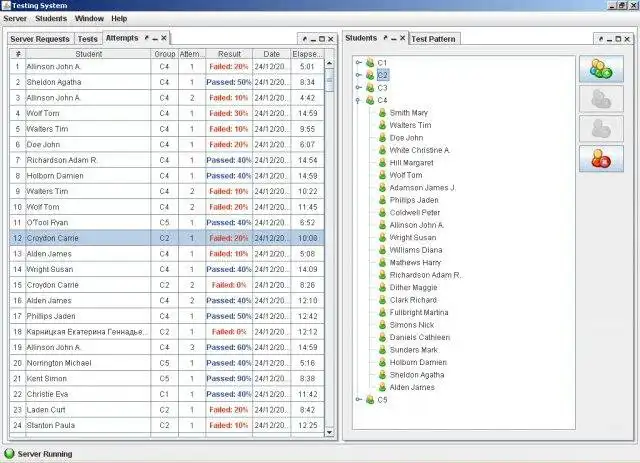The image size is (640, 463).
Task: Switch to the Tests tab
Action: (x=88, y=39)
